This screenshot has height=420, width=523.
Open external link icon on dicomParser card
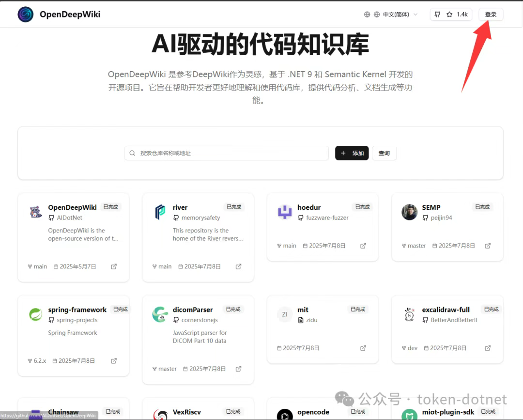click(238, 369)
